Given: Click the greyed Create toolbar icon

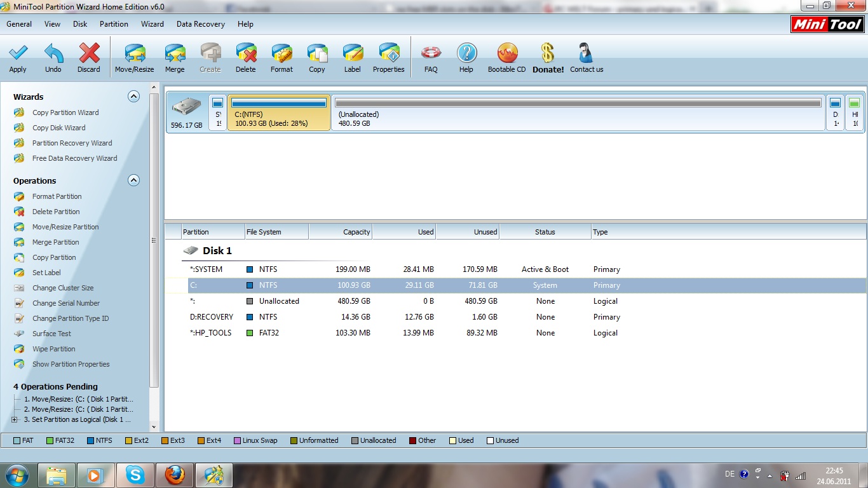Looking at the screenshot, I should tap(210, 53).
